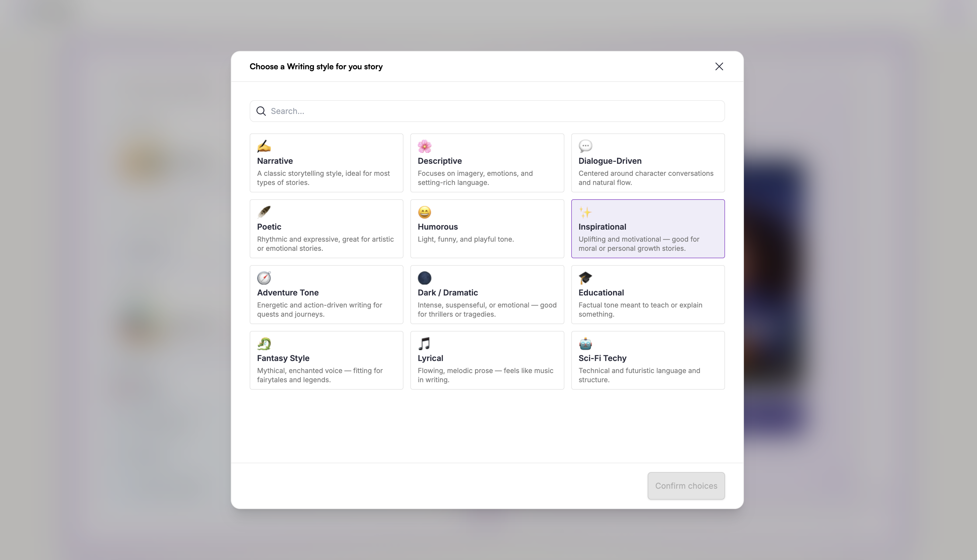Click the magnifying glass search icon
977x560 pixels.
(261, 111)
